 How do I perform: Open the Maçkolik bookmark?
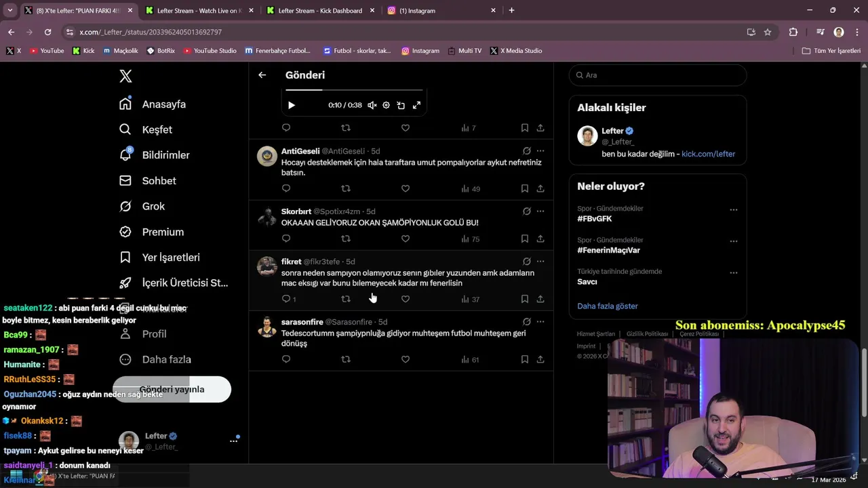121,51
